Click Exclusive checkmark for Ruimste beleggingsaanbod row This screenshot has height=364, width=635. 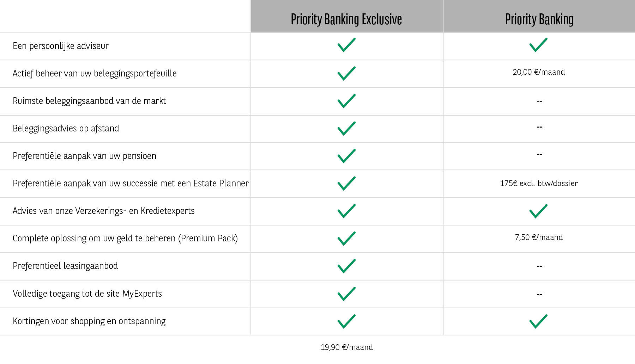pos(346,101)
